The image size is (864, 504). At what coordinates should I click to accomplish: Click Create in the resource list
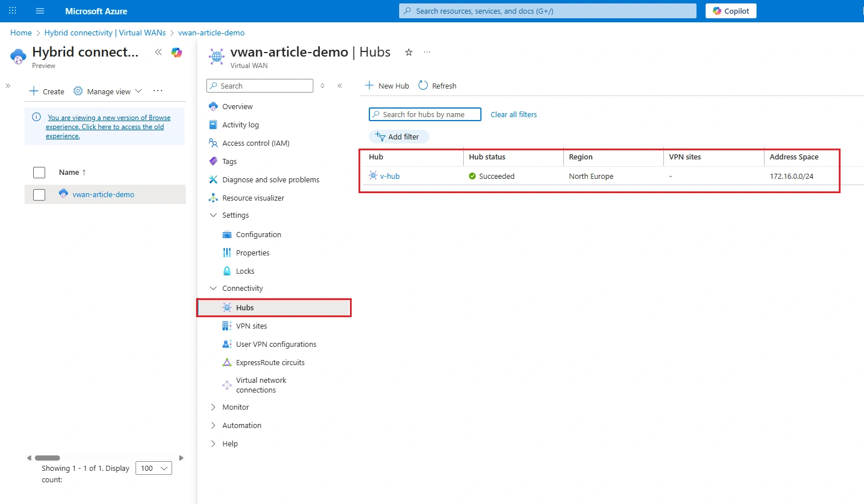47,91
